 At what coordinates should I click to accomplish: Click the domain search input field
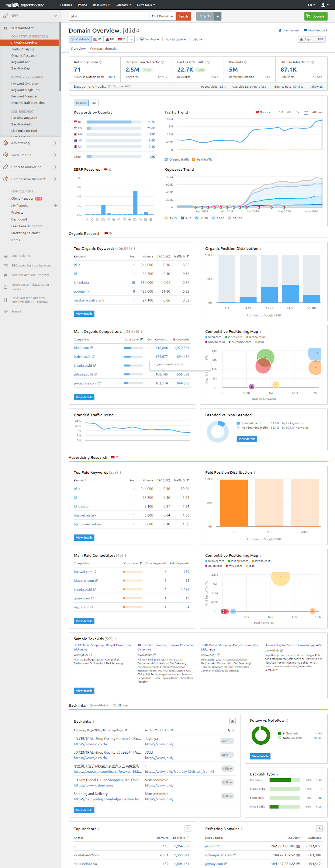(109, 16)
